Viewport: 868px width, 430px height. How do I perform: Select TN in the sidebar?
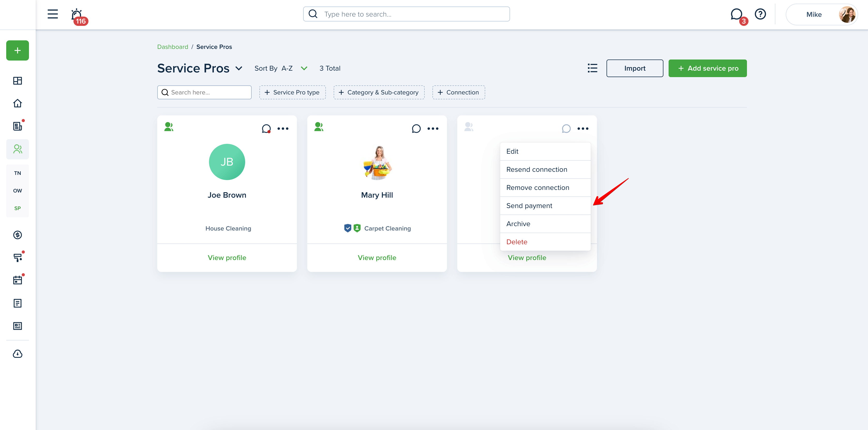[18, 173]
